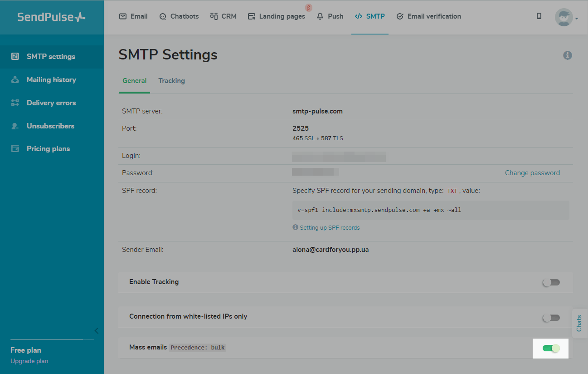Click the '465 SSL • 587 TLS' port text

(318, 138)
